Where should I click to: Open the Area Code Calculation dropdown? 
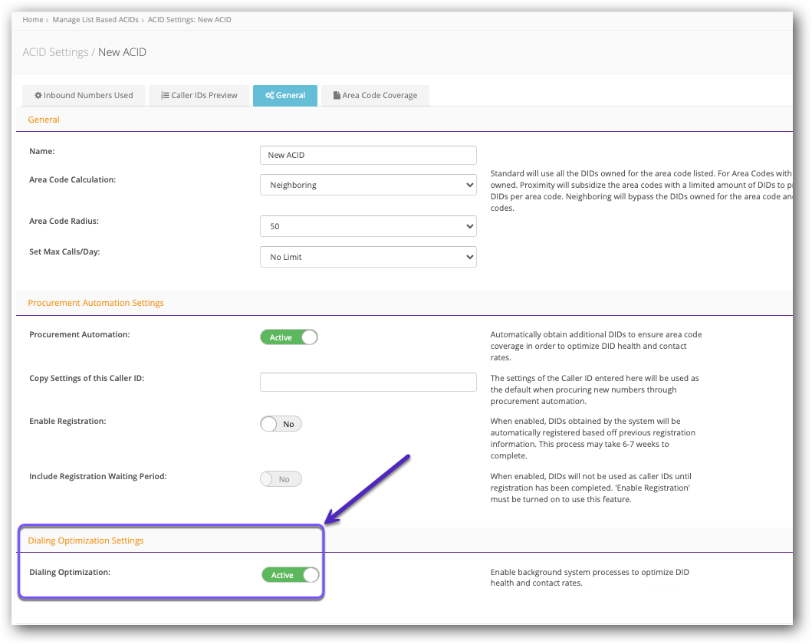(x=368, y=184)
